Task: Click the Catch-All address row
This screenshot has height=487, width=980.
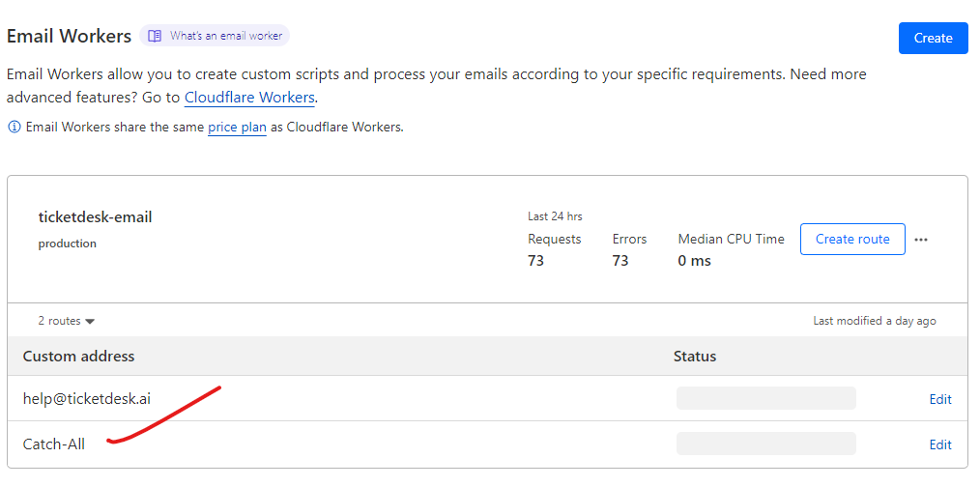Action: coord(54,444)
